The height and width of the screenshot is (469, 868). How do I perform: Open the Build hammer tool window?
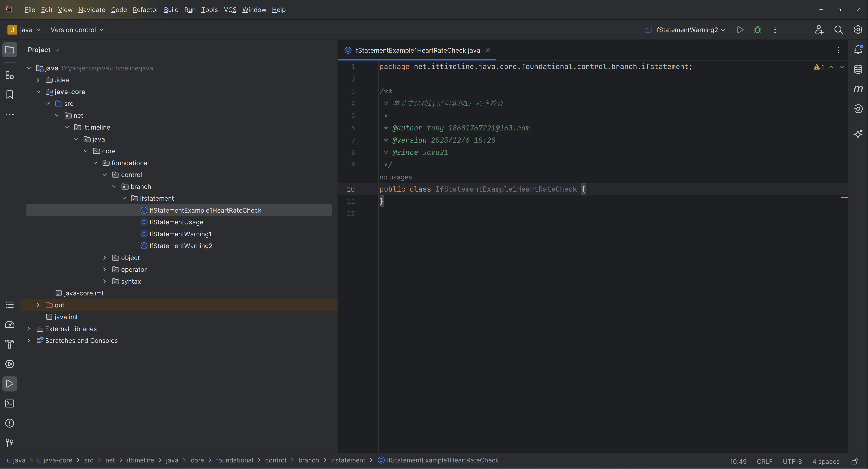[x=10, y=344]
